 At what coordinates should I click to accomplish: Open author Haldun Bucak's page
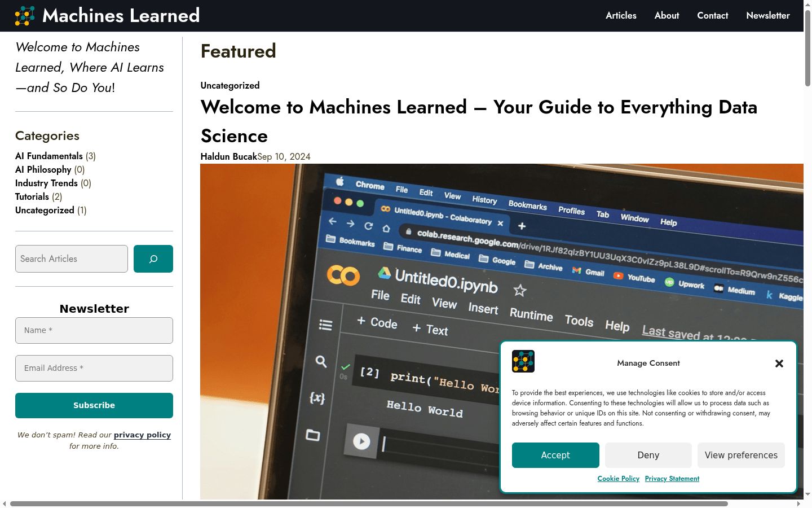click(229, 157)
